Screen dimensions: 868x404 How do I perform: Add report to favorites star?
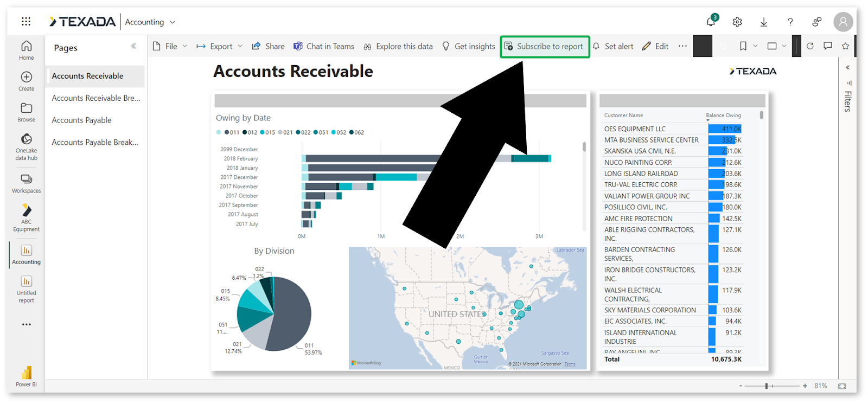tap(845, 46)
